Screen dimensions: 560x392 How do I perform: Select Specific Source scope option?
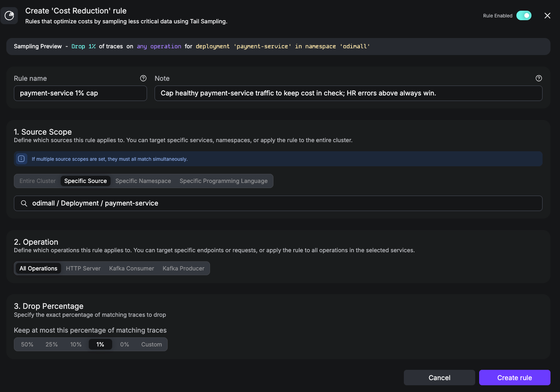click(86, 181)
